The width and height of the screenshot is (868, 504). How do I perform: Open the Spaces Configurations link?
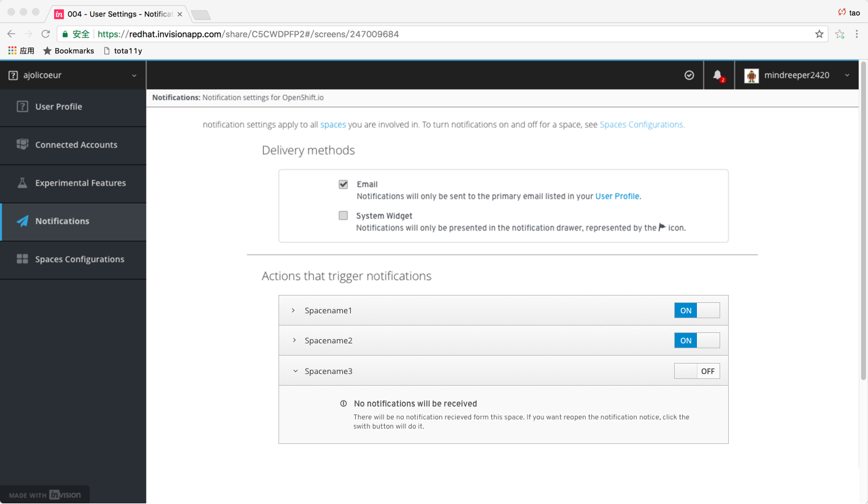[x=642, y=124]
